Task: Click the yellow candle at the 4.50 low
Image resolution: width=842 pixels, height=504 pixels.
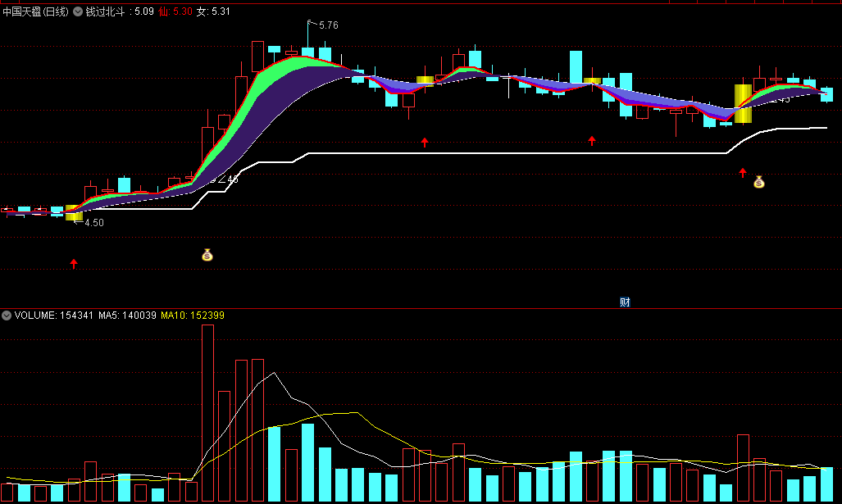Action: coord(74,212)
